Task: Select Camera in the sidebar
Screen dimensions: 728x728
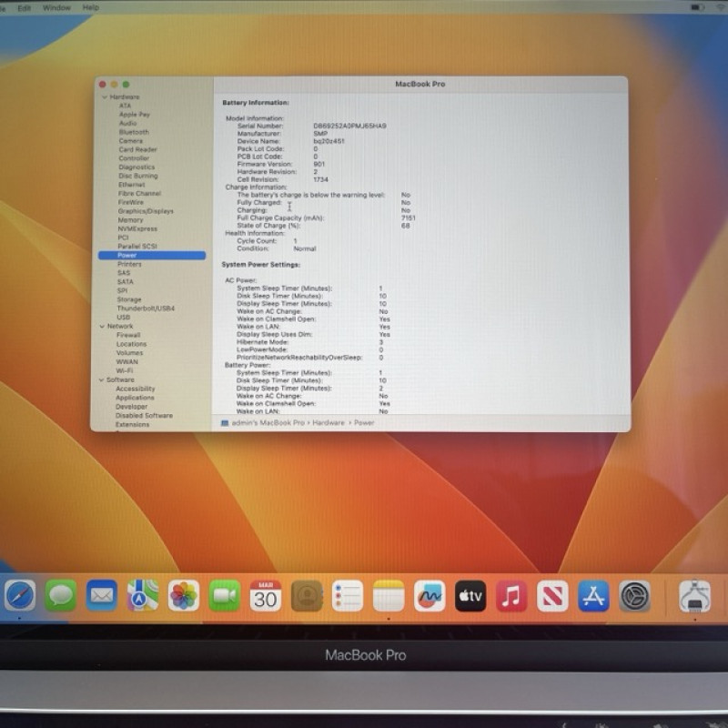Action: (130, 141)
